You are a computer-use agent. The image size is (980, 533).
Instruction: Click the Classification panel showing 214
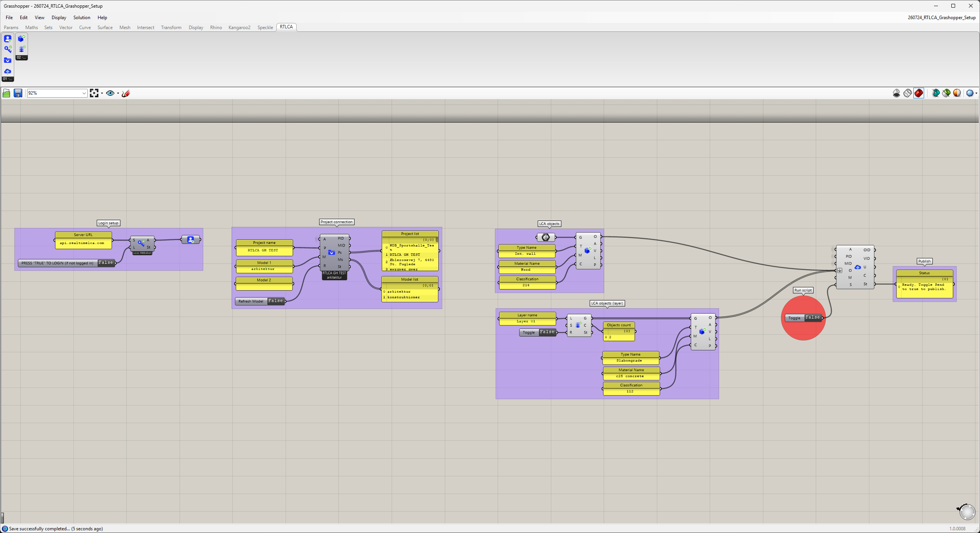[527, 283]
